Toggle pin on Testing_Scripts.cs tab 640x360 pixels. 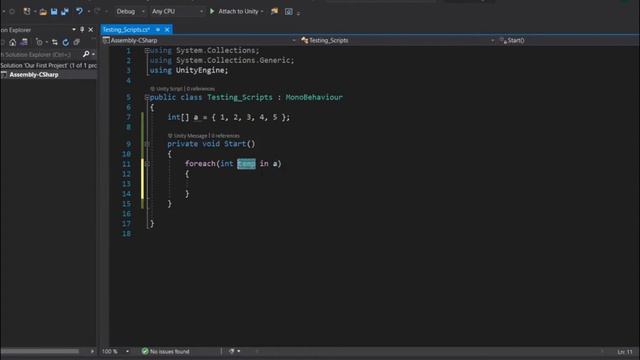tap(158, 29)
